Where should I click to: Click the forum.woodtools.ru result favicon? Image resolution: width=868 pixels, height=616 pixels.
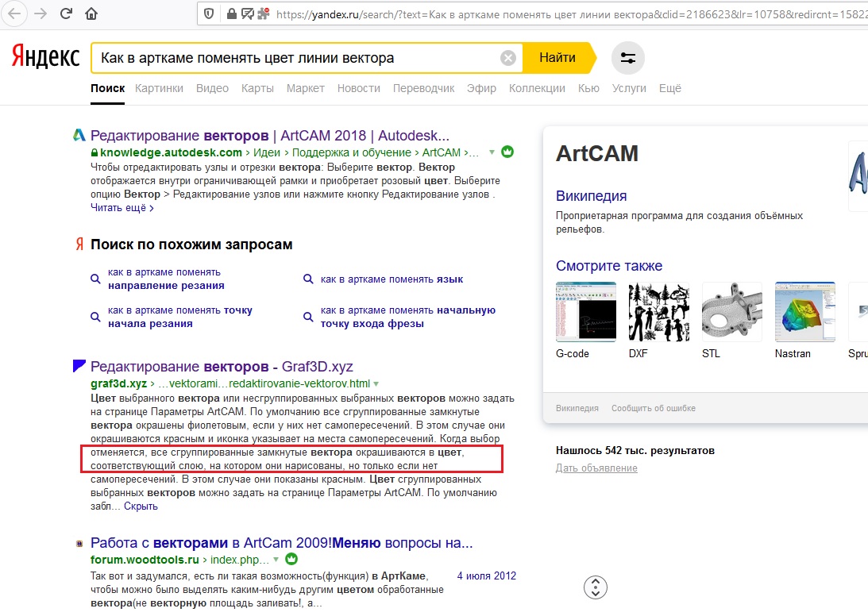pos(79,544)
